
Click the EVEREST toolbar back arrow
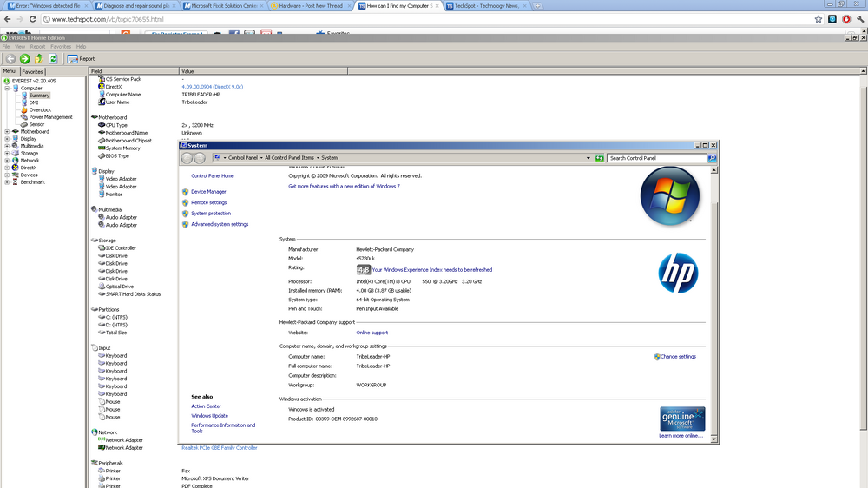(10, 59)
